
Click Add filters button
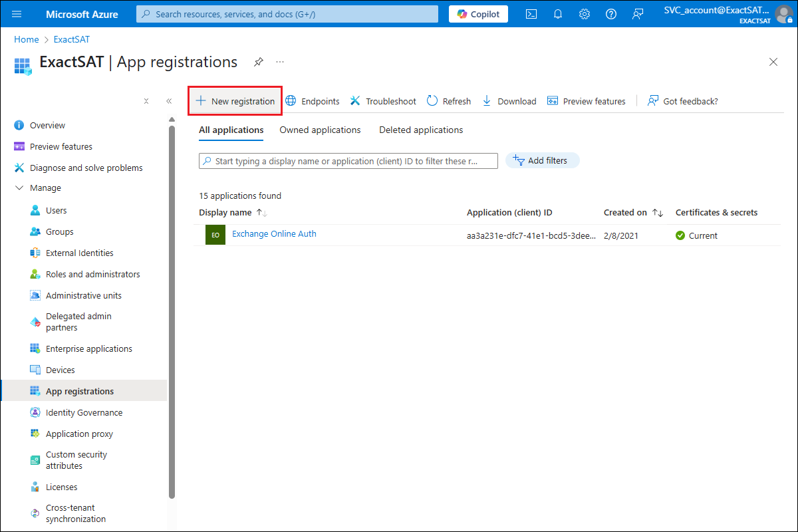pyautogui.click(x=542, y=161)
